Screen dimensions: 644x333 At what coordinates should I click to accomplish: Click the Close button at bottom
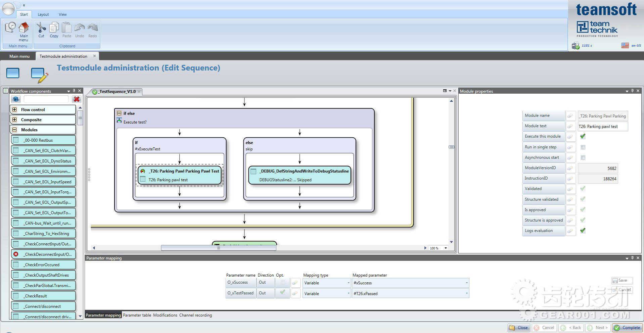[519, 328]
